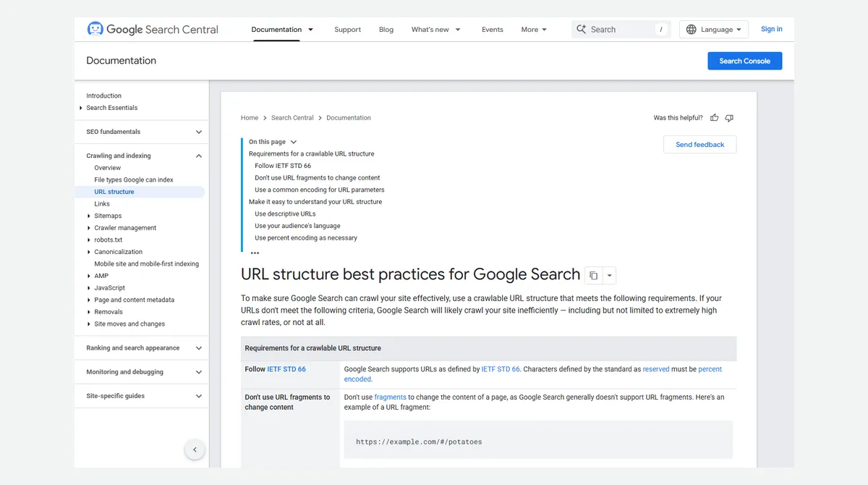The width and height of the screenshot is (868, 485).
Task: Expand the robots.txt tree item
Action: click(x=89, y=240)
